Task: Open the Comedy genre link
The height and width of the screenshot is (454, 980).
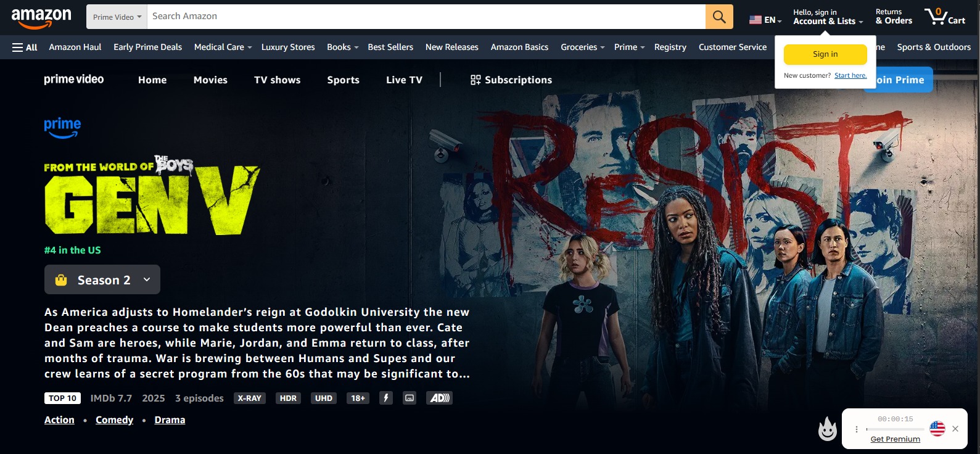Action: pyautogui.click(x=114, y=420)
